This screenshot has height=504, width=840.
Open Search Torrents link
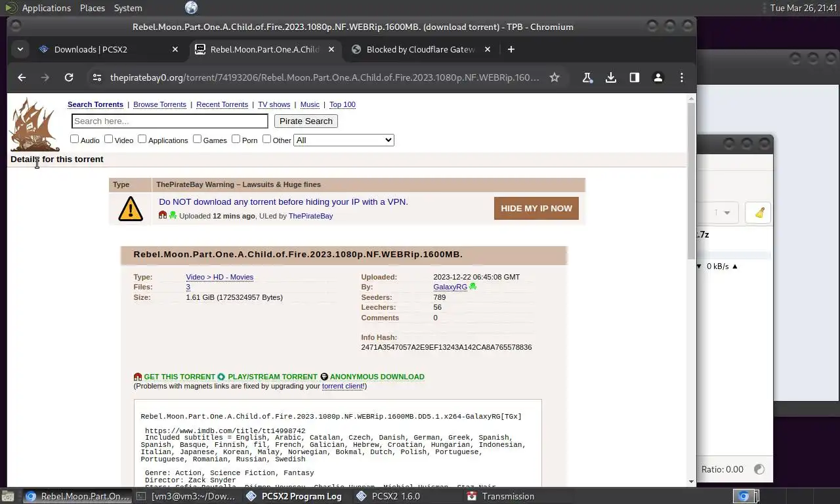[95, 104]
